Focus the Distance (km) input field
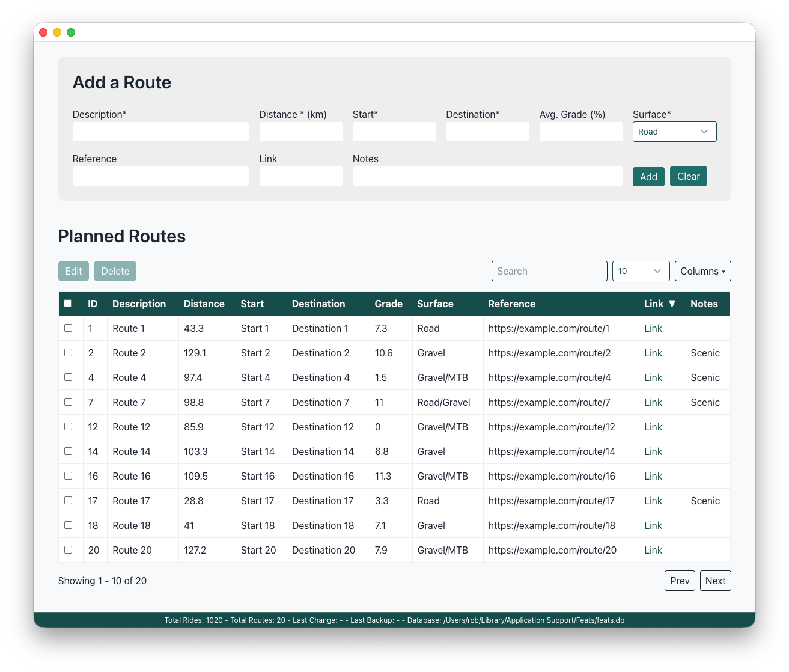Image resolution: width=789 pixels, height=672 pixels. tap(300, 132)
